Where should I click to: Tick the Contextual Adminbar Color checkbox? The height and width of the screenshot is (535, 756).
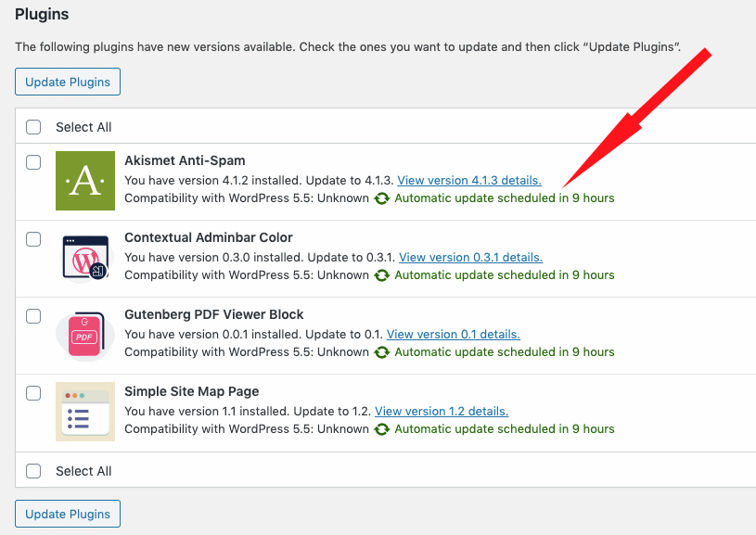(x=33, y=239)
